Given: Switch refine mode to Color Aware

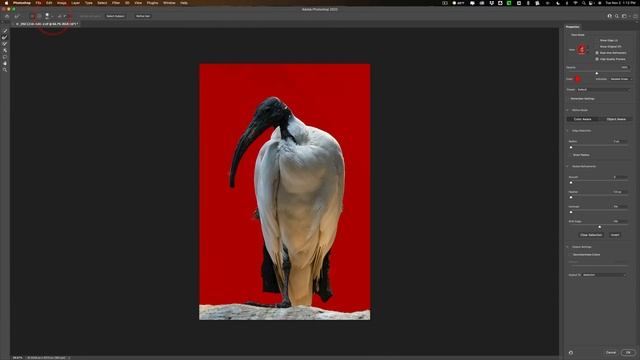Looking at the screenshot, I should click(x=582, y=119).
